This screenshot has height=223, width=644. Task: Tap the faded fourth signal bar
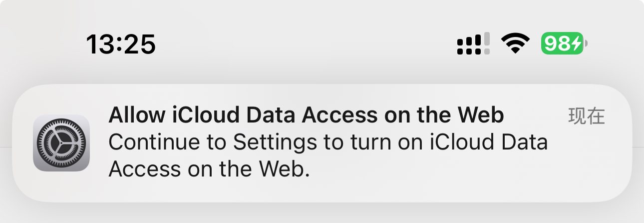(487, 43)
